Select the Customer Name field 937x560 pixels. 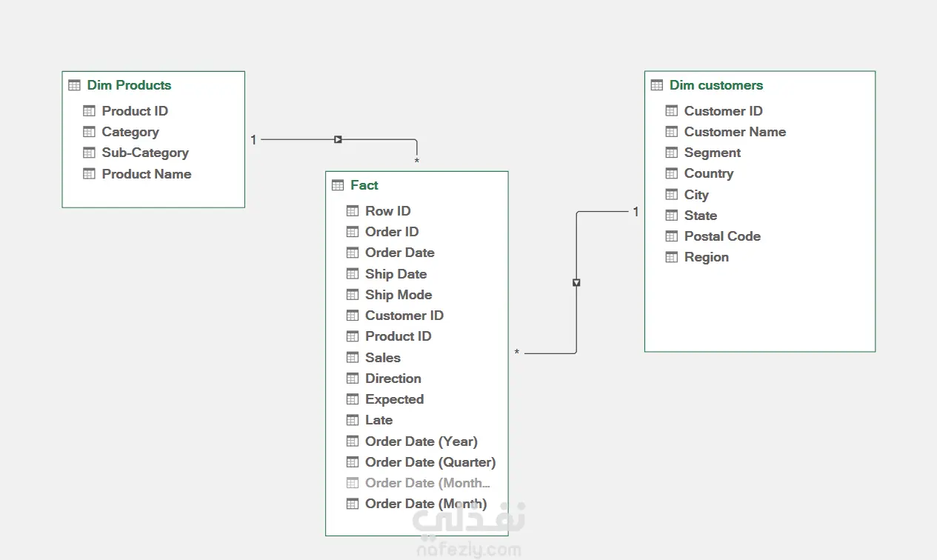(x=735, y=132)
